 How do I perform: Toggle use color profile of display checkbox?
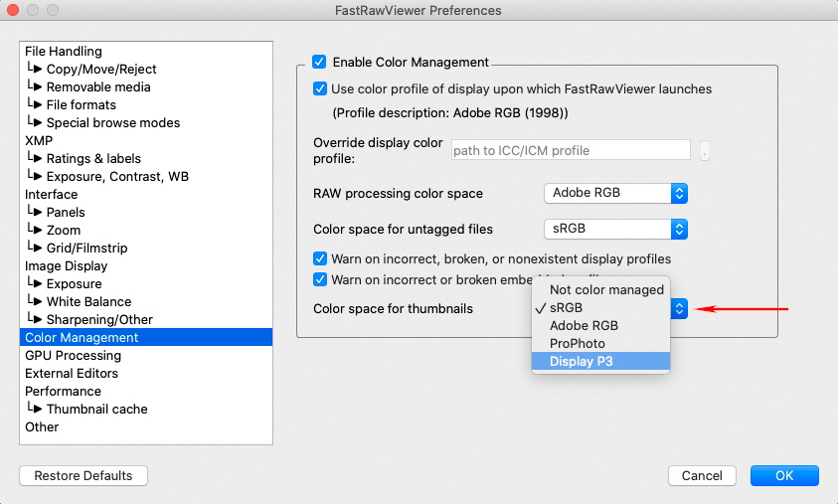click(x=320, y=88)
